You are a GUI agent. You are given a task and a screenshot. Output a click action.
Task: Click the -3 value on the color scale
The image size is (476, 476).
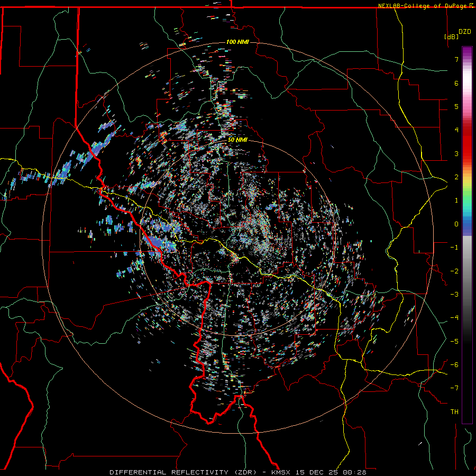(454, 295)
